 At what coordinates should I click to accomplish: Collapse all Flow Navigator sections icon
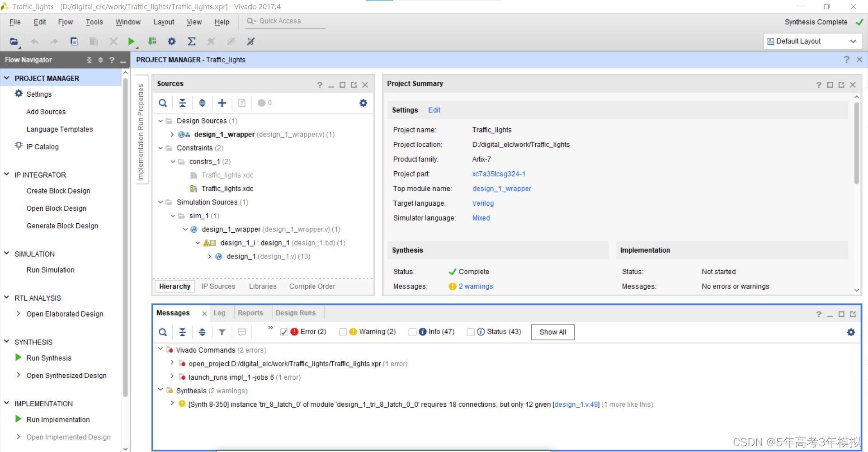coord(89,60)
